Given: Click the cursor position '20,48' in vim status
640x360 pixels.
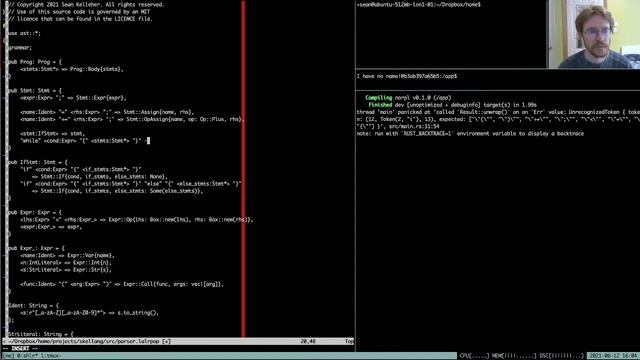Looking at the screenshot, I should coord(308,341).
